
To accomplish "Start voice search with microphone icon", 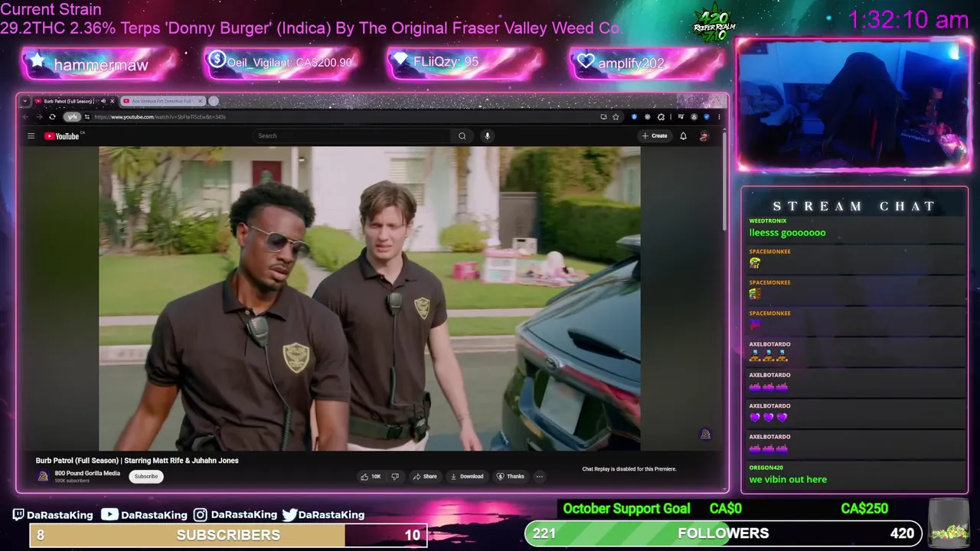I will click(487, 136).
